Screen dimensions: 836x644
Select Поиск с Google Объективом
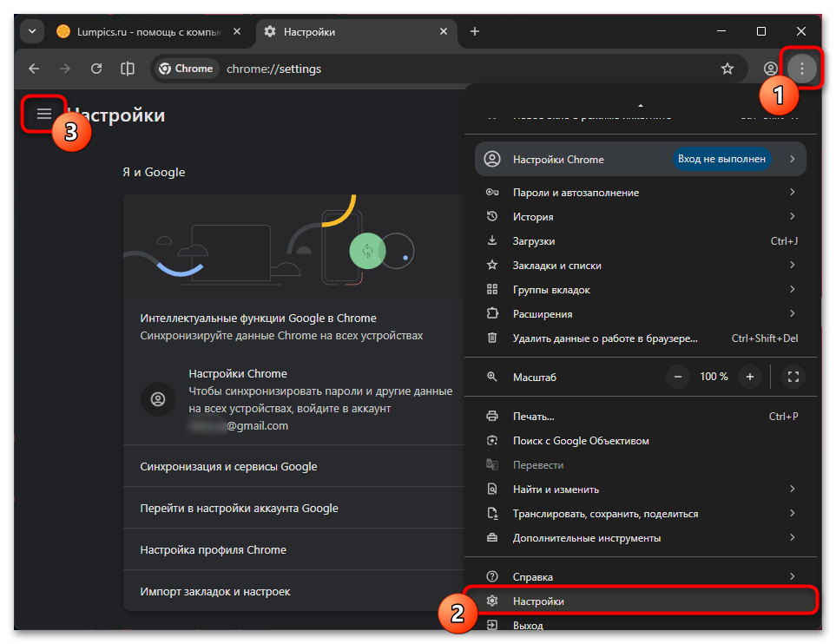click(640, 441)
